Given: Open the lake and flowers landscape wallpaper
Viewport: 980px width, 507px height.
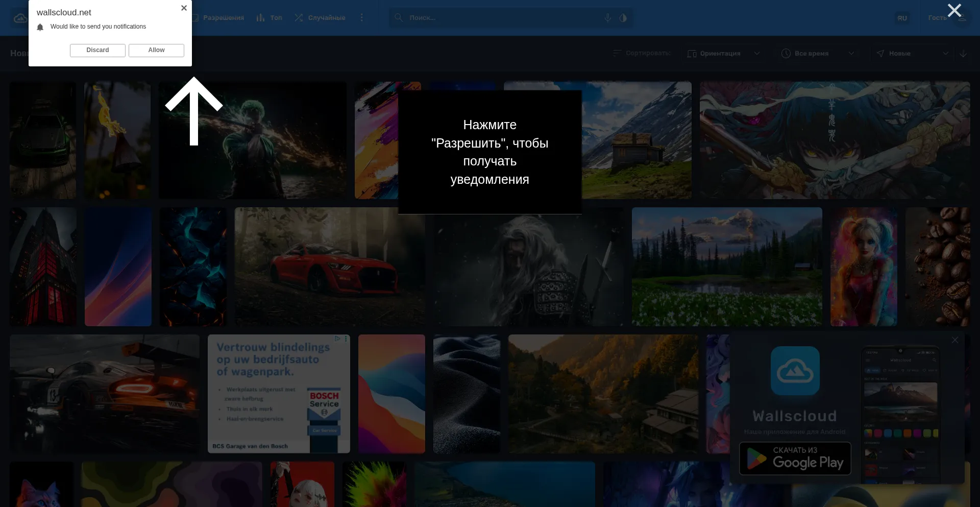Looking at the screenshot, I should [x=727, y=267].
